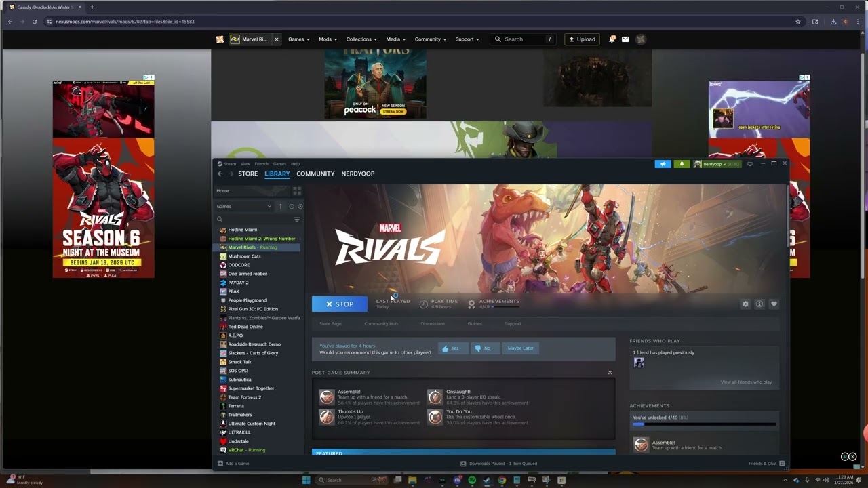Click View all friends who play
Viewport: 868px width, 488px height.
click(746, 382)
